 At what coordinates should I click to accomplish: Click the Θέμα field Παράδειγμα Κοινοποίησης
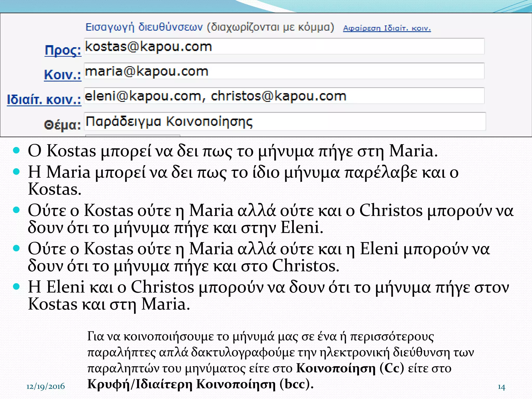point(285,121)
